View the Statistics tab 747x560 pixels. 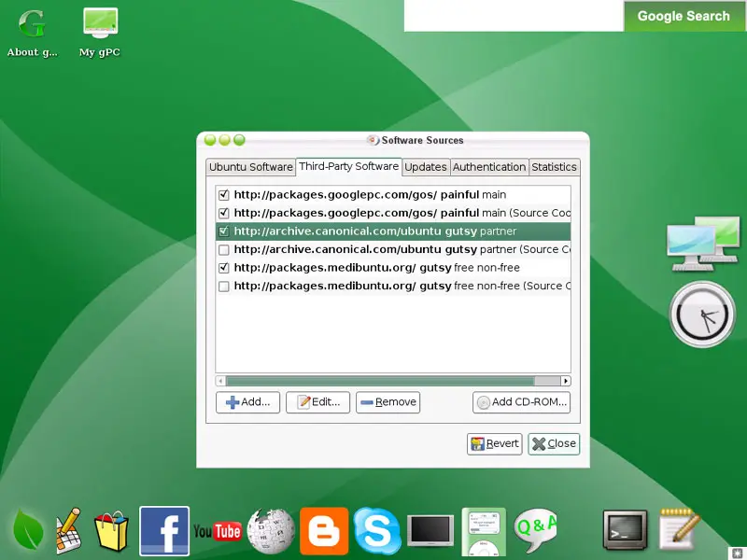click(x=554, y=167)
